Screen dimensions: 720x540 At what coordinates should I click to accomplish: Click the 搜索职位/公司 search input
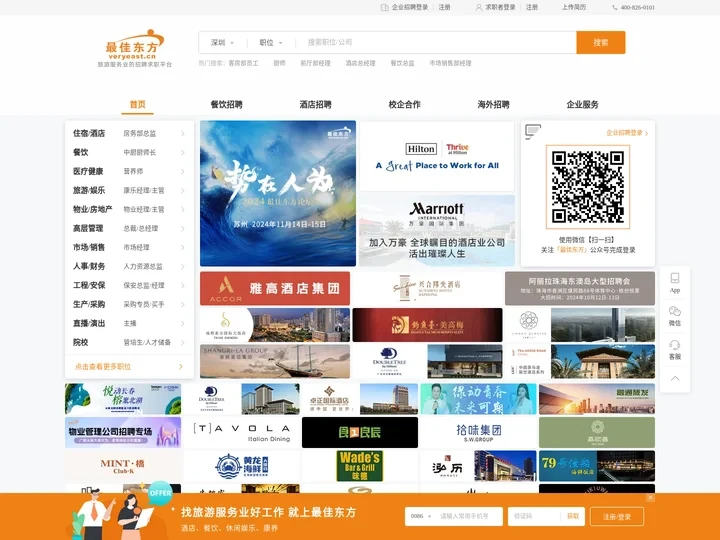436,42
